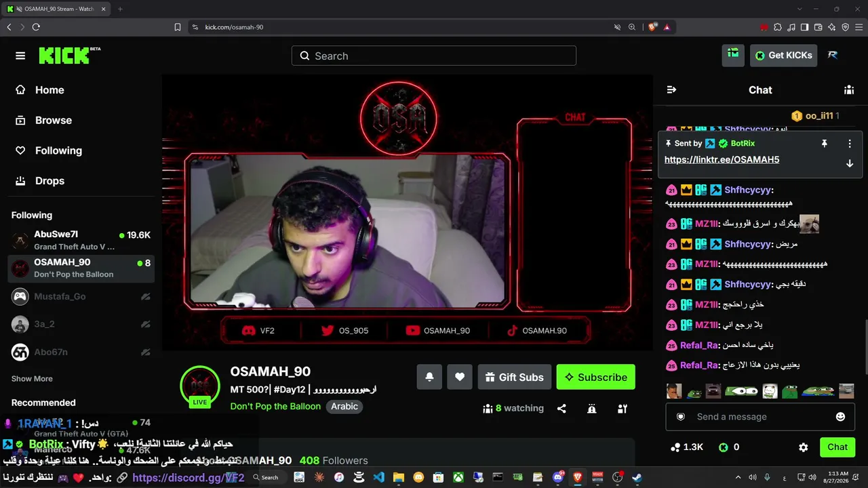Open the stream tools icon beside report
Screen dimensions: 868x488
click(623, 409)
